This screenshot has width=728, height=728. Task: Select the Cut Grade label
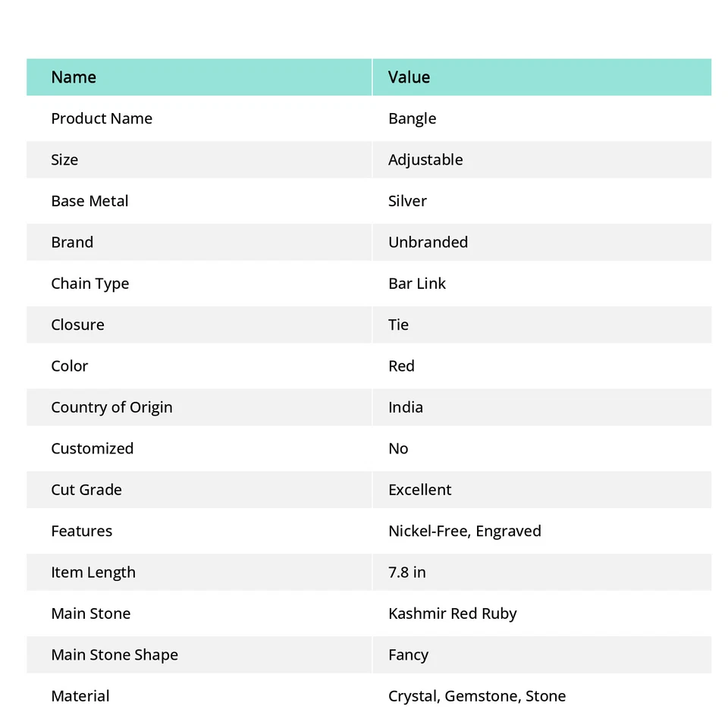tap(86, 490)
